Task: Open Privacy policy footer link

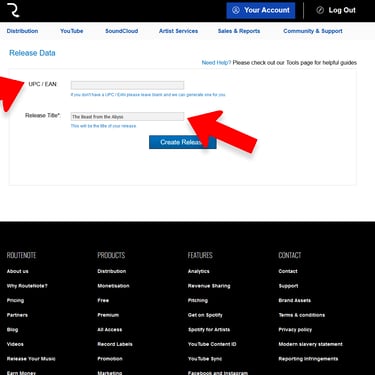Action: 295,330
